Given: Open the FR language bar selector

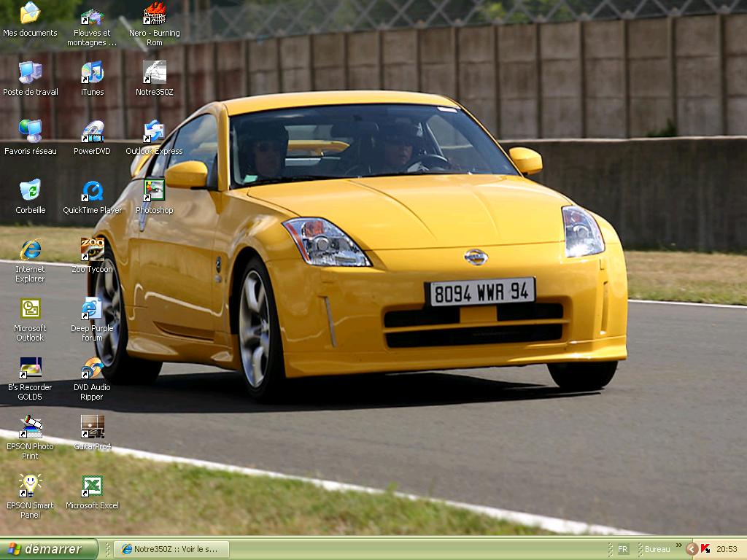Looking at the screenshot, I should (x=622, y=549).
